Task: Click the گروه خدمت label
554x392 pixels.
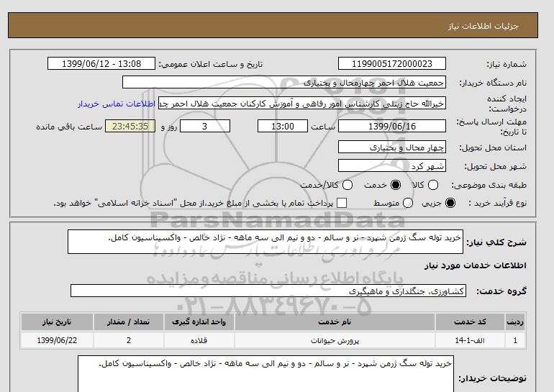Action: [x=501, y=291]
